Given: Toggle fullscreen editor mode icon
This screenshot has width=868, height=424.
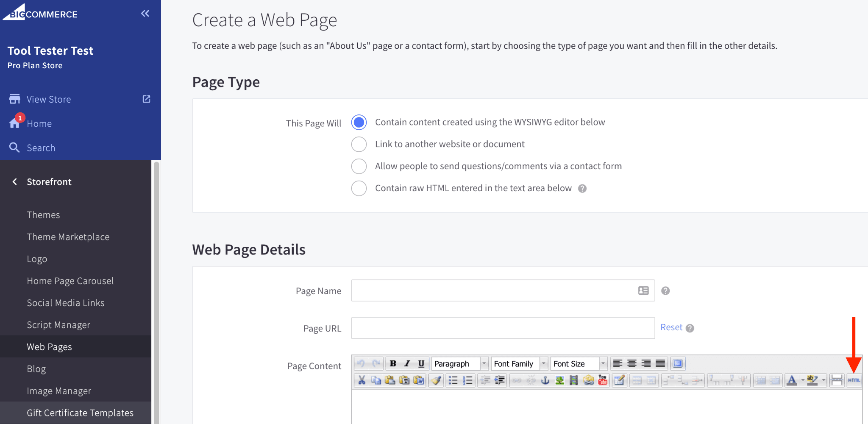Looking at the screenshot, I should pyautogui.click(x=678, y=363).
